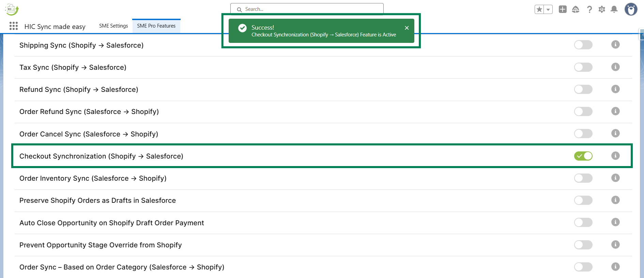This screenshot has height=278, width=644.
Task: Show info for Order Cancel Sync
Action: pyautogui.click(x=615, y=133)
